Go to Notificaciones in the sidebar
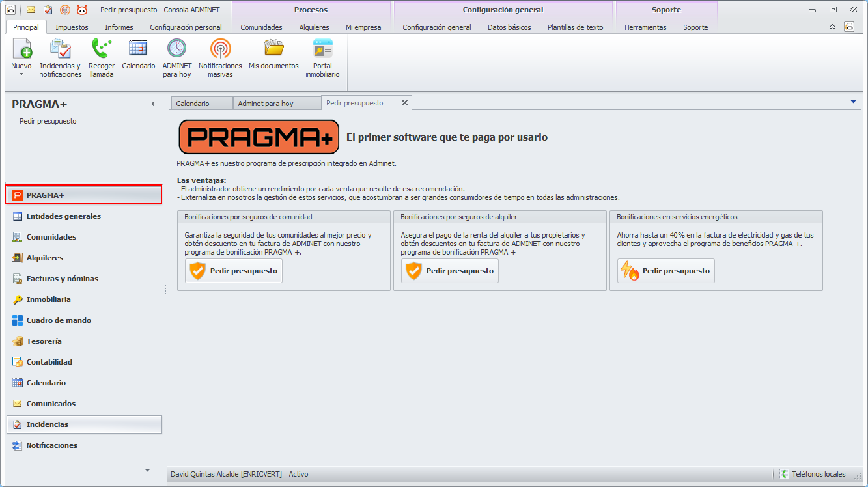The height and width of the screenshot is (487, 868). point(83,445)
